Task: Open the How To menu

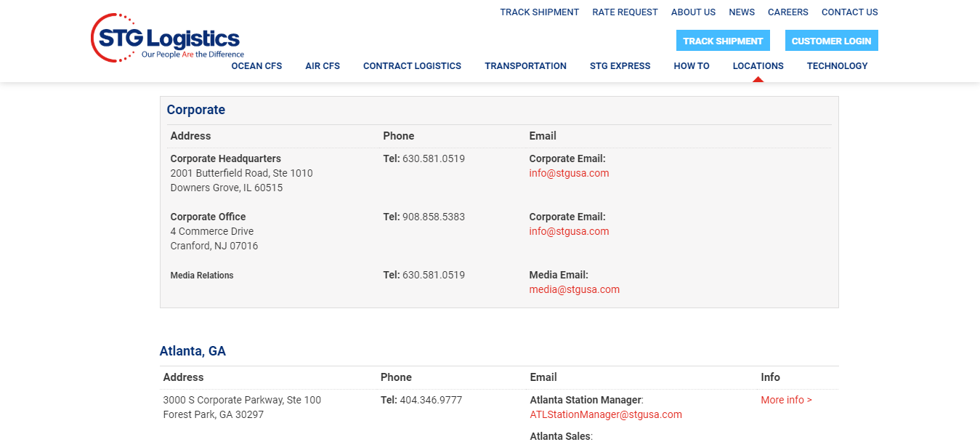Action: pos(692,66)
